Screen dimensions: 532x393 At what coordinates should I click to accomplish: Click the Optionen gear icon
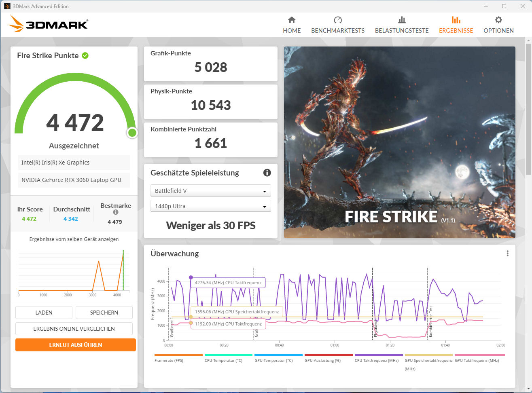click(x=498, y=20)
